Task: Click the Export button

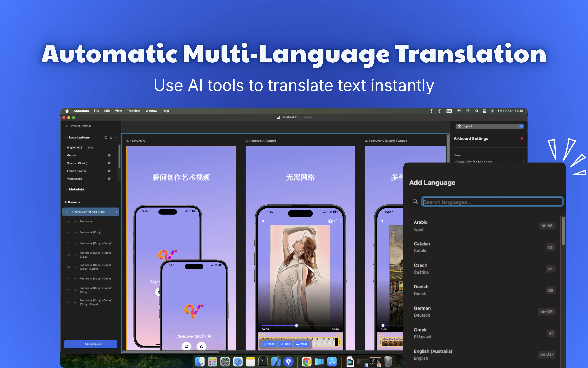Action: 489,126
